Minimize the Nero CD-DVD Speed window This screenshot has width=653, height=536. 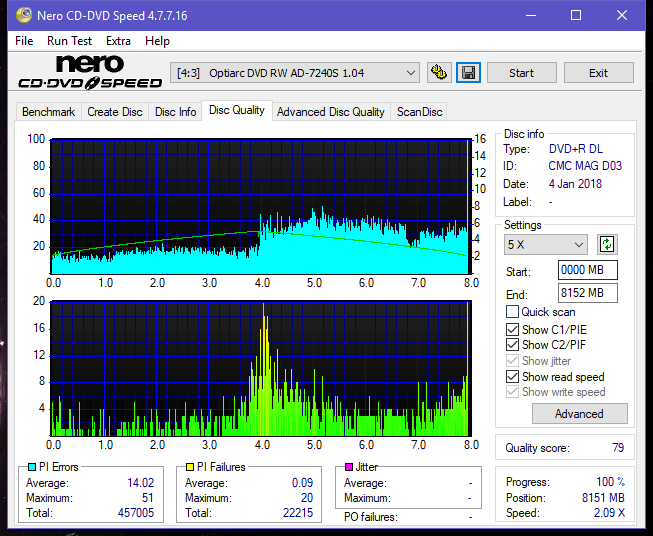(531, 15)
